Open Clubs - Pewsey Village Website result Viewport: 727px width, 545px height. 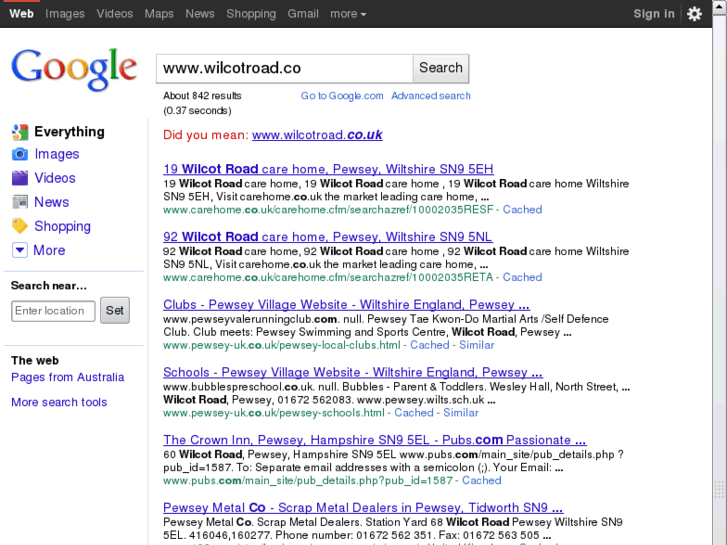point(346,304)
